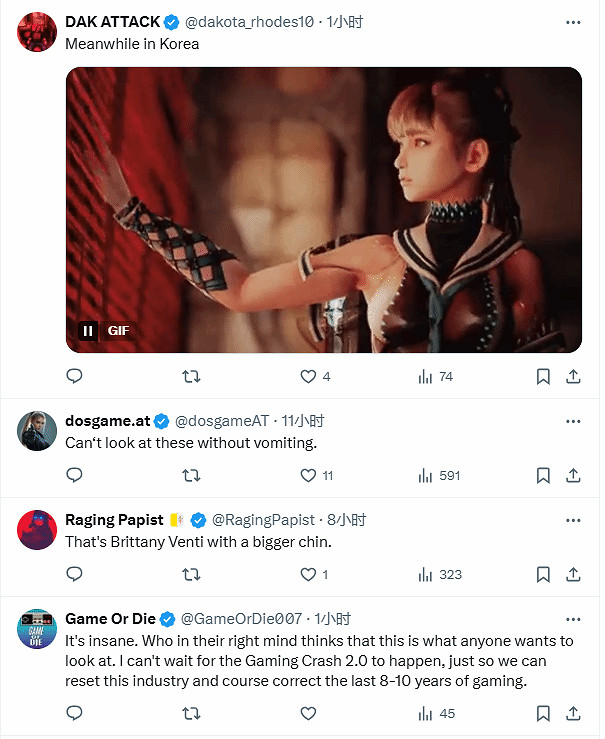
Task: Share the Game Or Die tweet
Action: pos(573,713)
